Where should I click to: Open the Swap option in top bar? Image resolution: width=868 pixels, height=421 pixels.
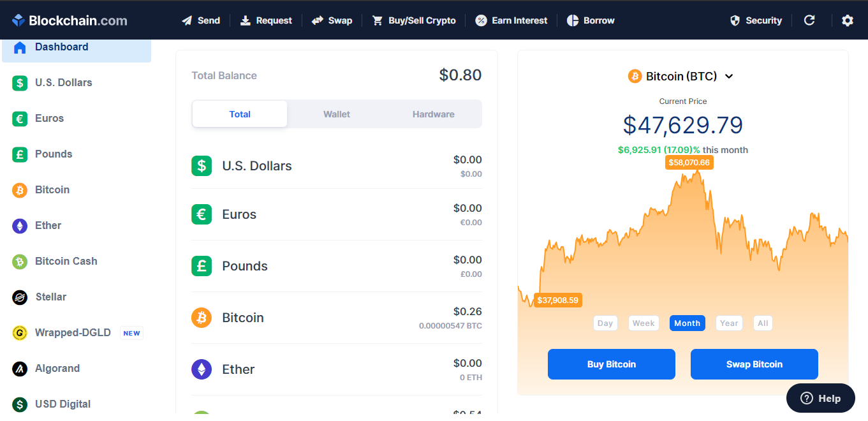tap(332, 20)
